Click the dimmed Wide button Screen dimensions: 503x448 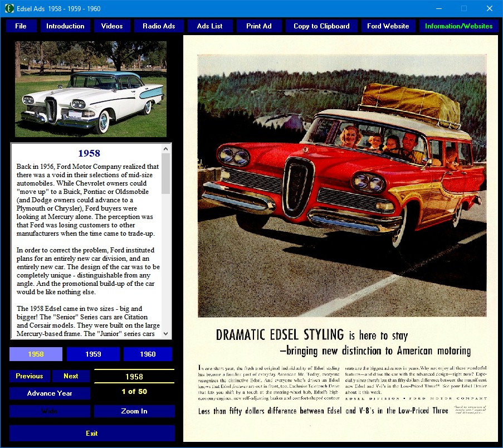pos(50,411)
